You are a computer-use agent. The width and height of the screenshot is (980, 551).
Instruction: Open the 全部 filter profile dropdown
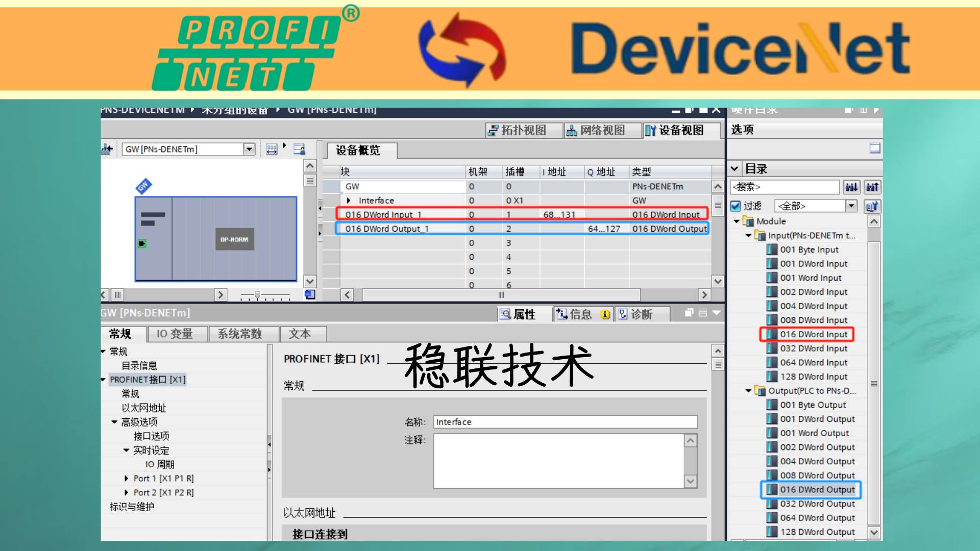click(x=851, y=206)
